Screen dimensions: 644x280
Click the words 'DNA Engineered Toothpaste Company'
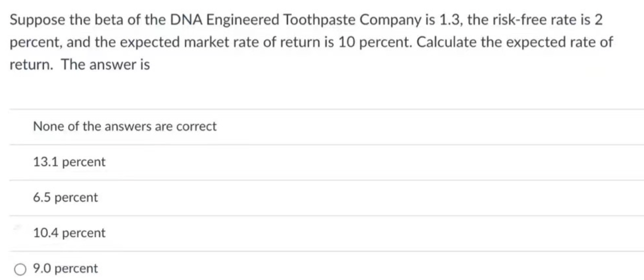point(295,20)
